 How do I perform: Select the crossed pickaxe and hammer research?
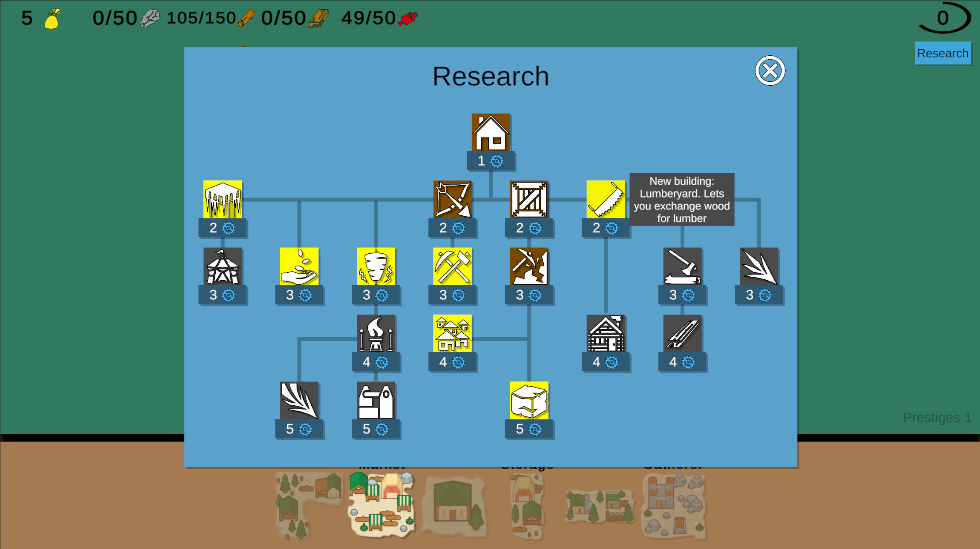point(452,267)
